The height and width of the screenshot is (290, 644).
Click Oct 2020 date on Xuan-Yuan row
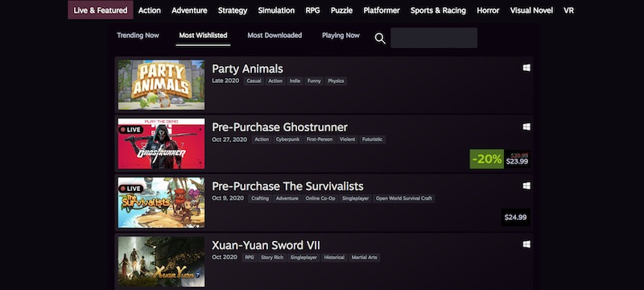225,257
